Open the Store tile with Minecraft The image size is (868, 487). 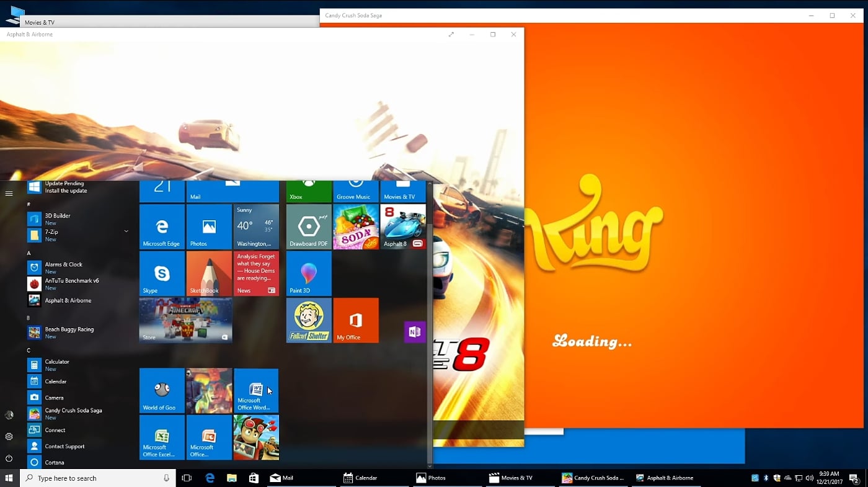185,320
